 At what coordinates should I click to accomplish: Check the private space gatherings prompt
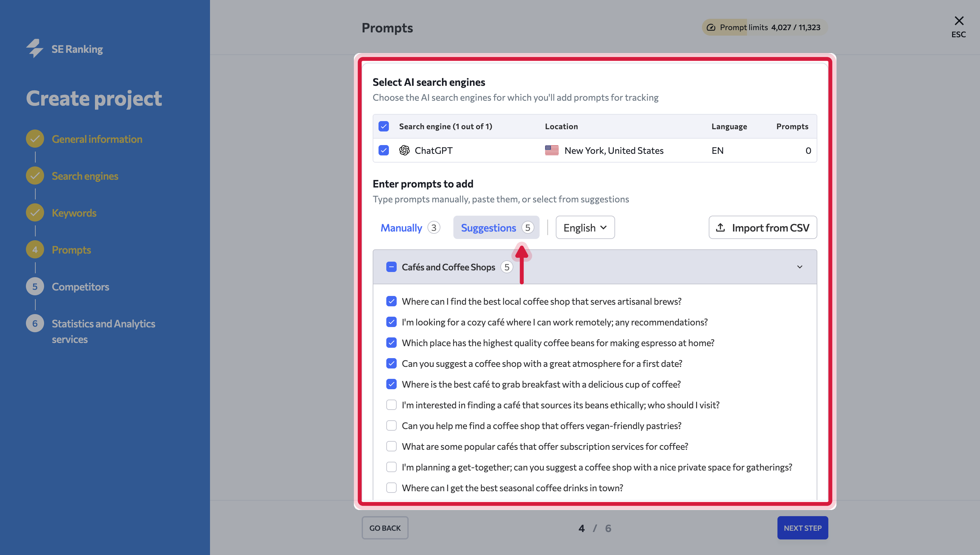pyautogui.click(x=391, y=467)
